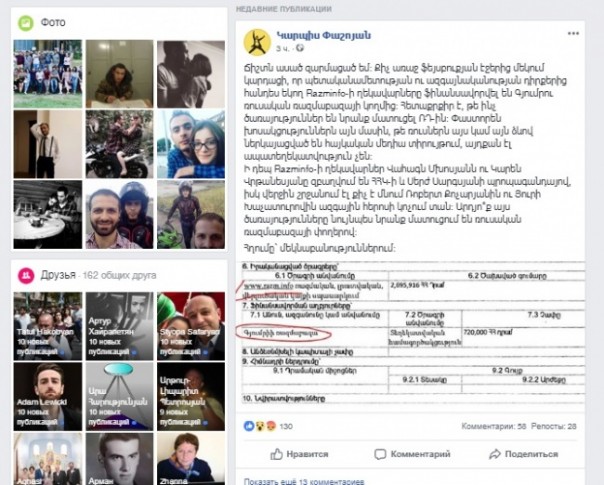Open Adam Lewicki friend tile

click(x=48, y=396)
